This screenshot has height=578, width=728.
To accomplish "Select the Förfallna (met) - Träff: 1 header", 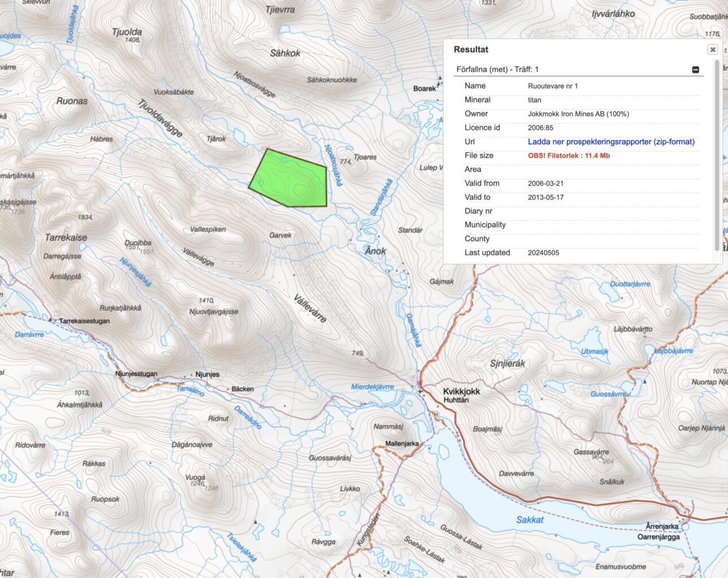I will click(498, 69).
